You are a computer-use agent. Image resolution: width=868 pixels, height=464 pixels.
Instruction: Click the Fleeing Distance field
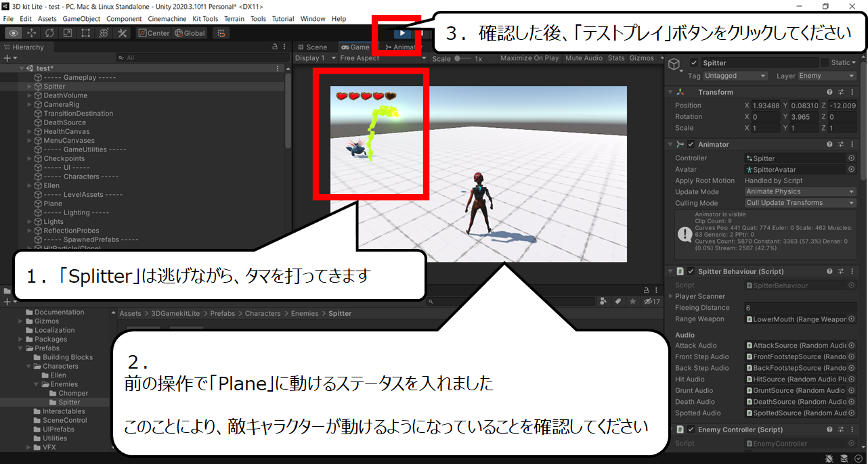click(x=800, y=308)
